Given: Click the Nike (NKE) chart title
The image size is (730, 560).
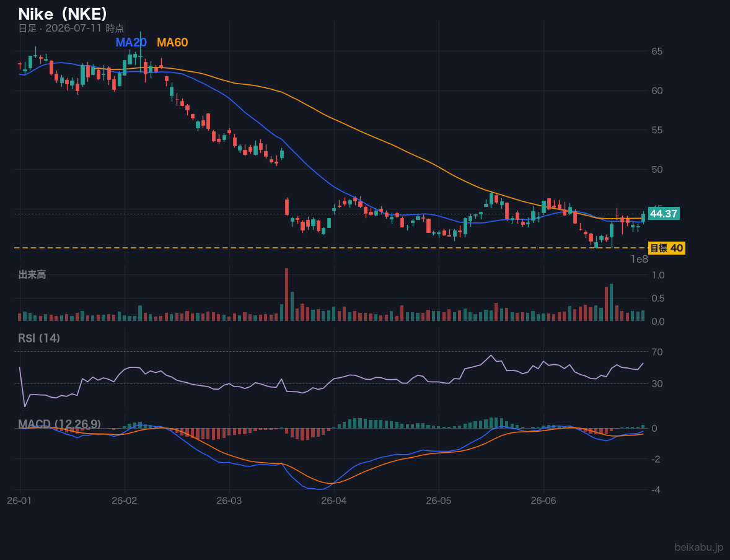Looking at the screenshot, I should click(63, 14).
